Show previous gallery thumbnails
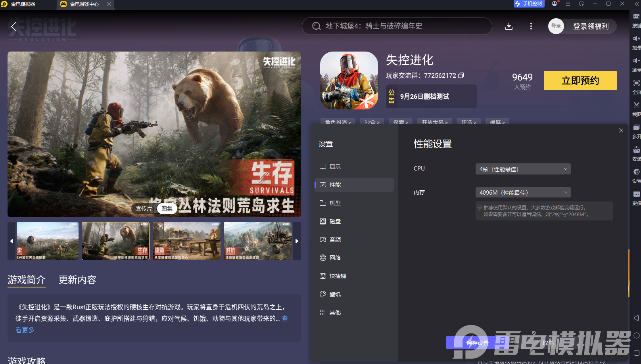The width and height of the screenshot is (641, 364). (x=12, y=241)
